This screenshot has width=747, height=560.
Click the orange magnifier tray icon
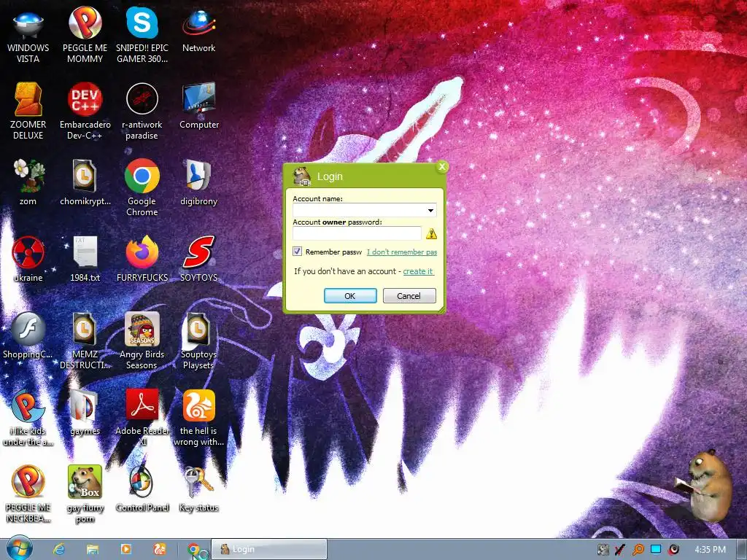tap(638, 550)
